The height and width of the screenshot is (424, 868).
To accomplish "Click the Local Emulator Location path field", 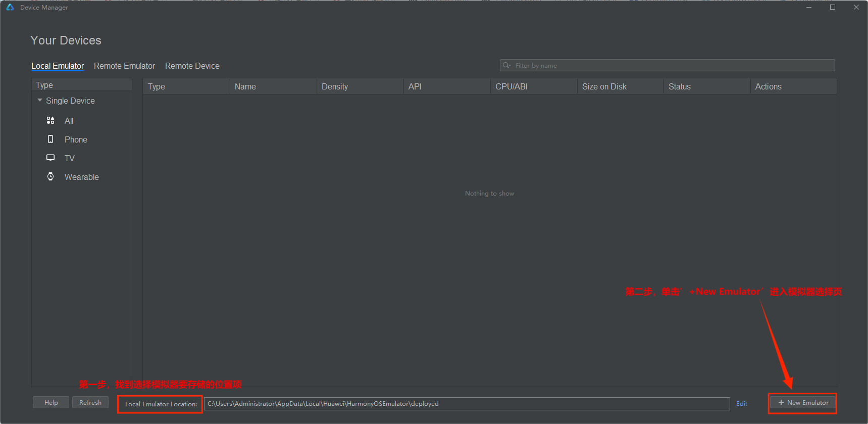I will click(x=467, y=404).
